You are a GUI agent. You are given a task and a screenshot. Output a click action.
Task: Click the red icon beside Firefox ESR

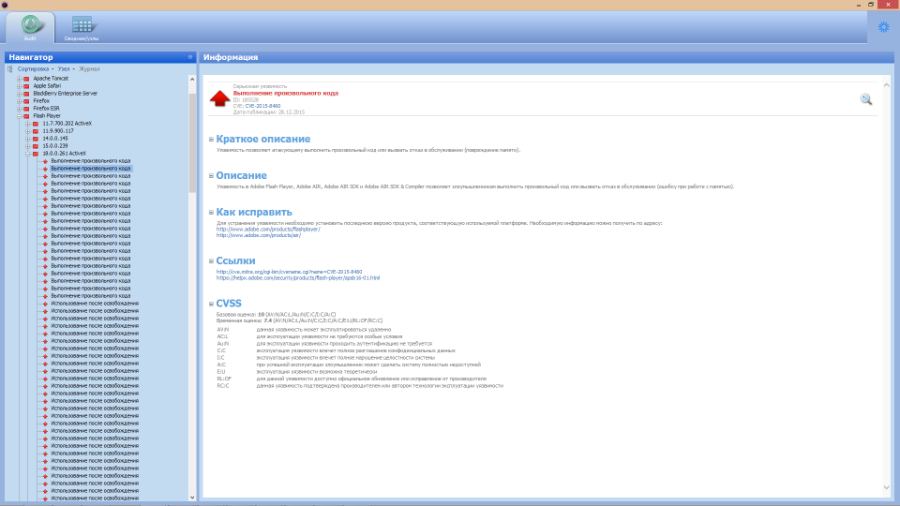coord(26,108)
